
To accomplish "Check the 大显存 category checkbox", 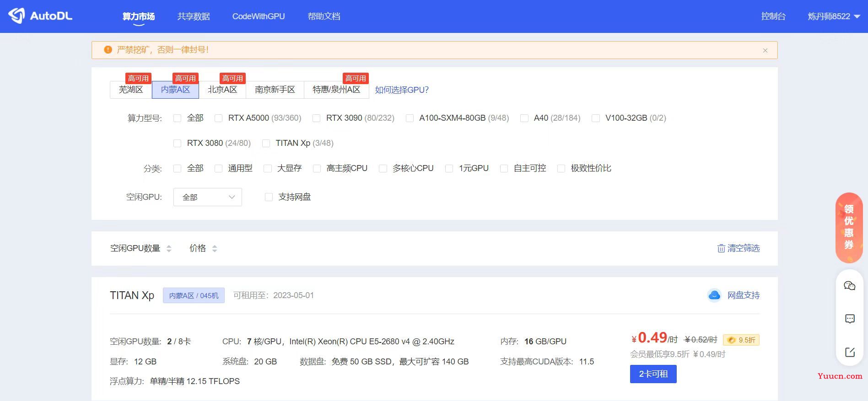I will [x=268, y=168].
